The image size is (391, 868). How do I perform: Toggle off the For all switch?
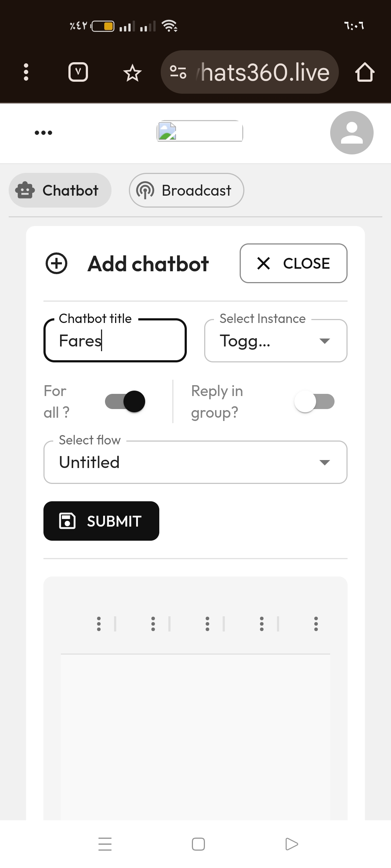click(x=125, y=401)
